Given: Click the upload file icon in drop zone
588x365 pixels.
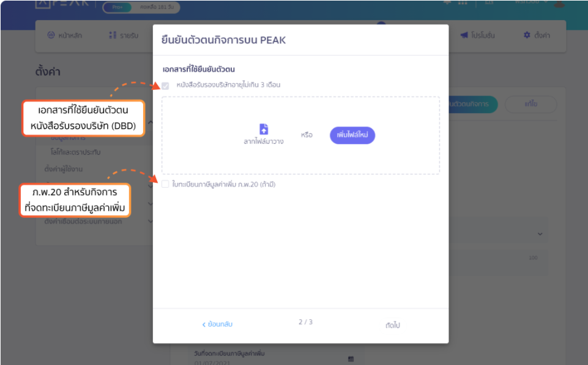Looking at the screenshot, I should [x=264, y=129].
